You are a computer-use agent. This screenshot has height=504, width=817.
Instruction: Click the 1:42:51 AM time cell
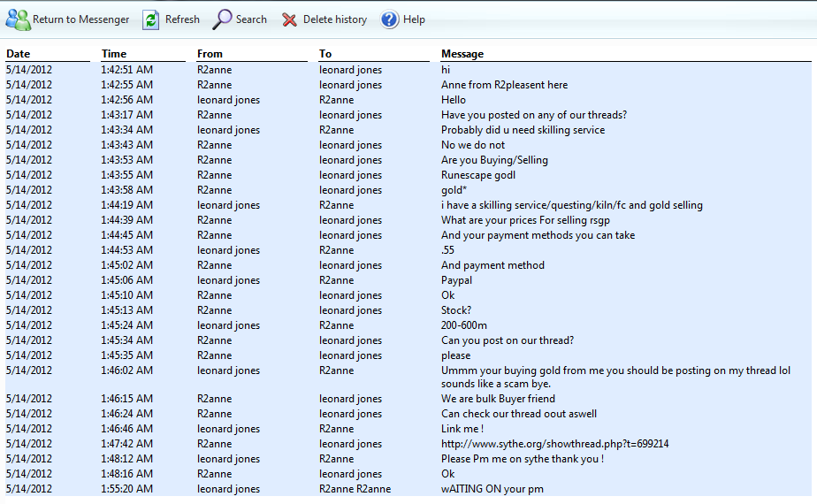[126, 69]
